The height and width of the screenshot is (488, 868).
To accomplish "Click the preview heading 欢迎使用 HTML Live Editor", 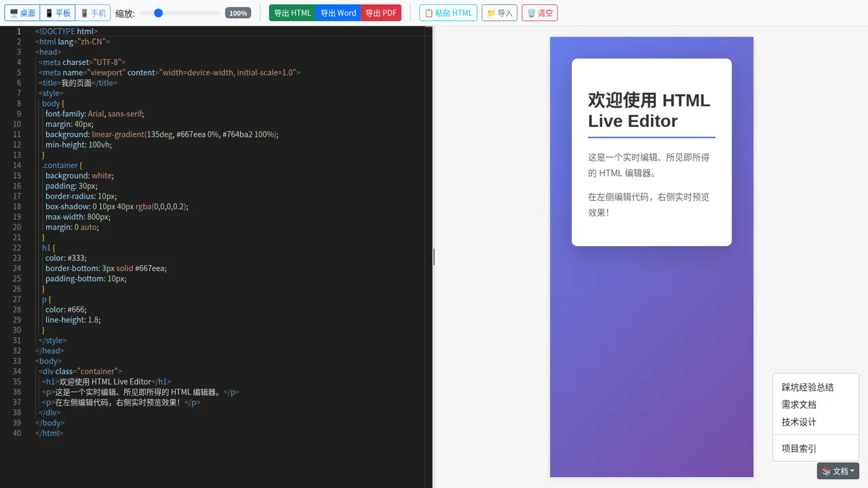I will (x=652, y=110).
